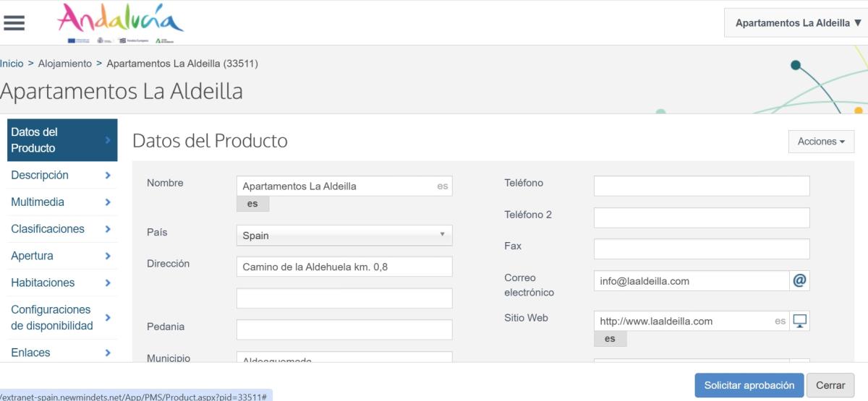Click the Clasificaciones chevron arrow
Viewport: 868px width, 401px height.
(108, 229)
